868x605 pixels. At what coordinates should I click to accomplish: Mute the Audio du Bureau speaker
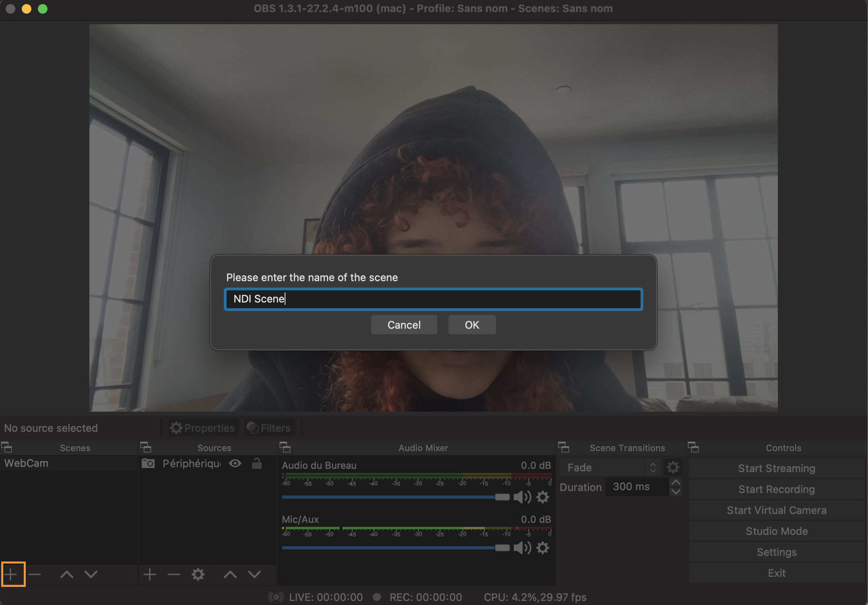[522, 497]
